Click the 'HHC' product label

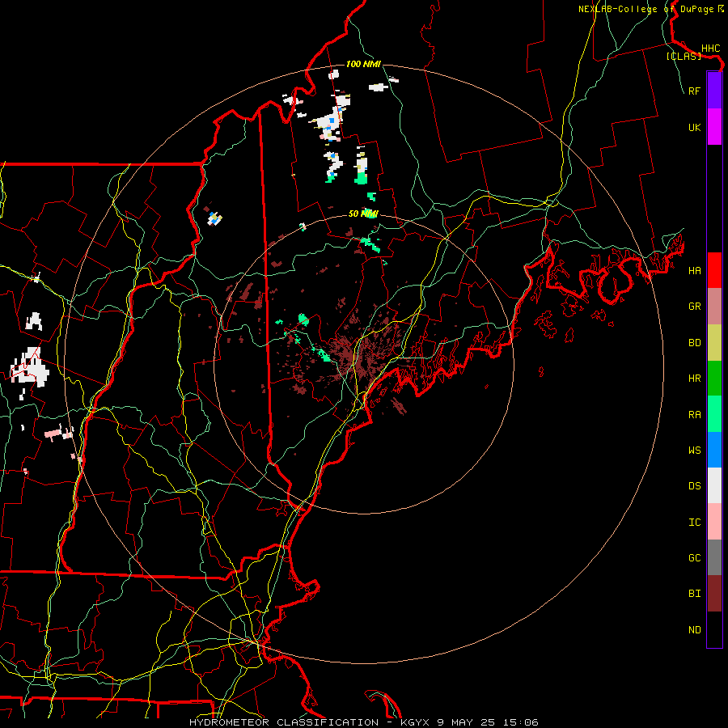[711, 49]
